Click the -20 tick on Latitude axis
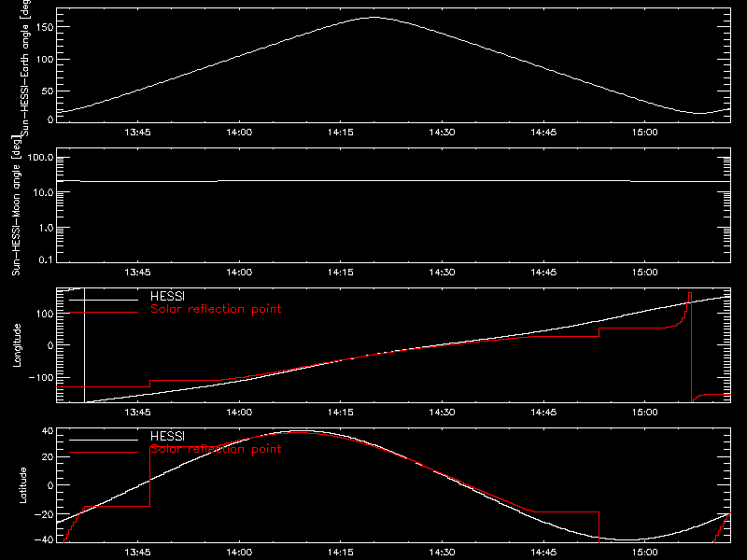Viewport: 747px width, 560px height. [44, 514]
